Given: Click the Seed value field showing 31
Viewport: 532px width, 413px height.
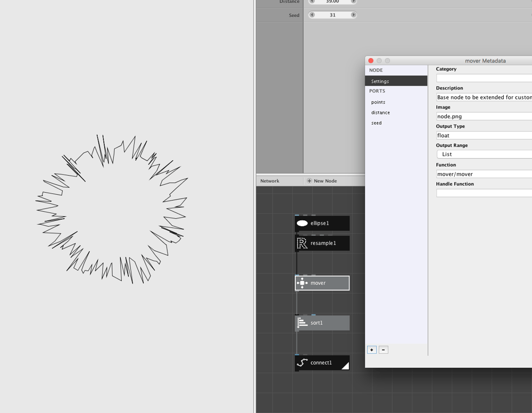Looking at the screenshot, I should 332,15.
